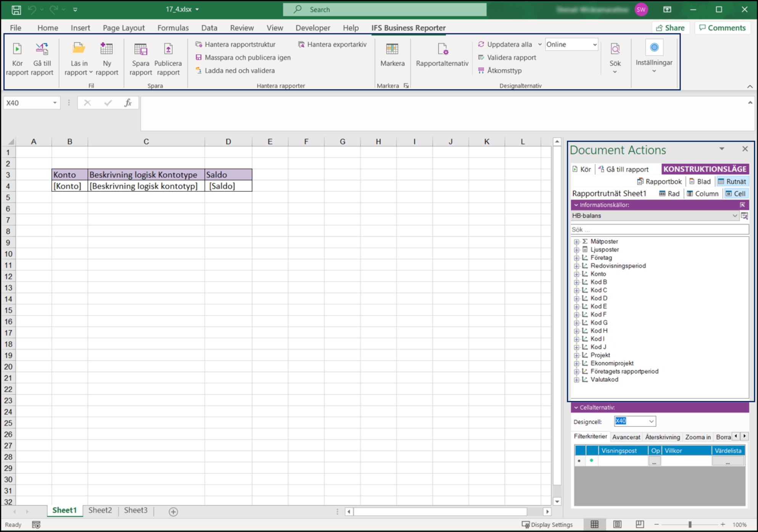The width and height of the screenshot is (758, 532).
Task: Expand the Konto node in information sources
Action: pyautogui.click(x=576, y=273)
